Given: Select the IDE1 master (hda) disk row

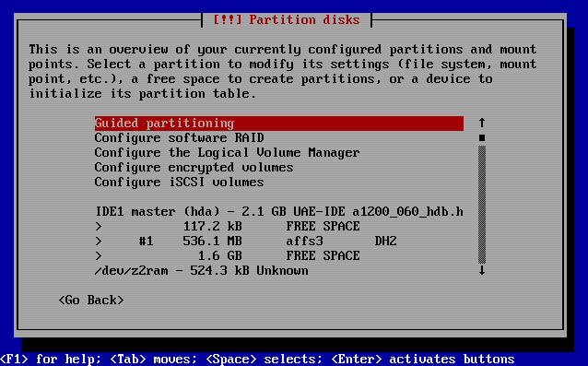Looking at the screenshot, I should [278, 211].
